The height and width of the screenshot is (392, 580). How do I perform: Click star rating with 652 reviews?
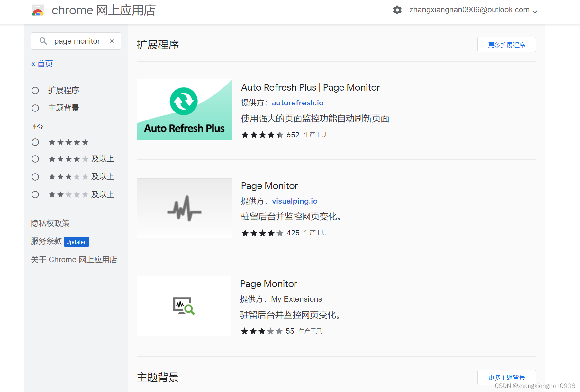click(x=262, y=135)
